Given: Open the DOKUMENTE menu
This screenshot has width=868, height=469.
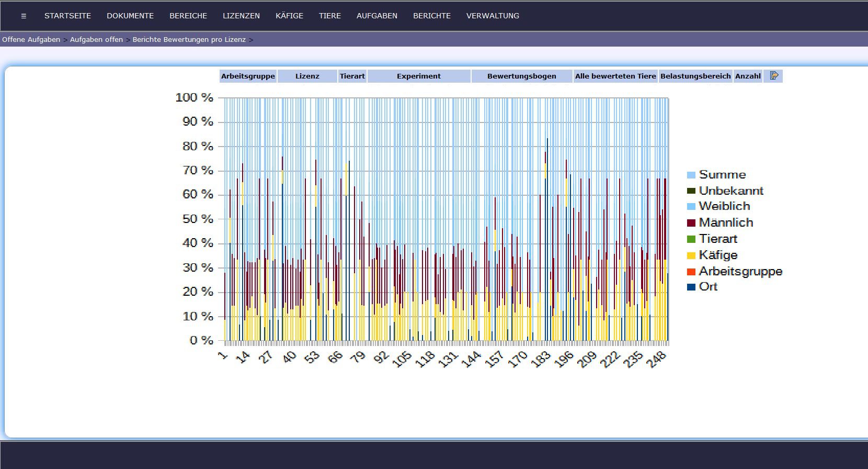Looking at the screenshot, I should (130, 16).
